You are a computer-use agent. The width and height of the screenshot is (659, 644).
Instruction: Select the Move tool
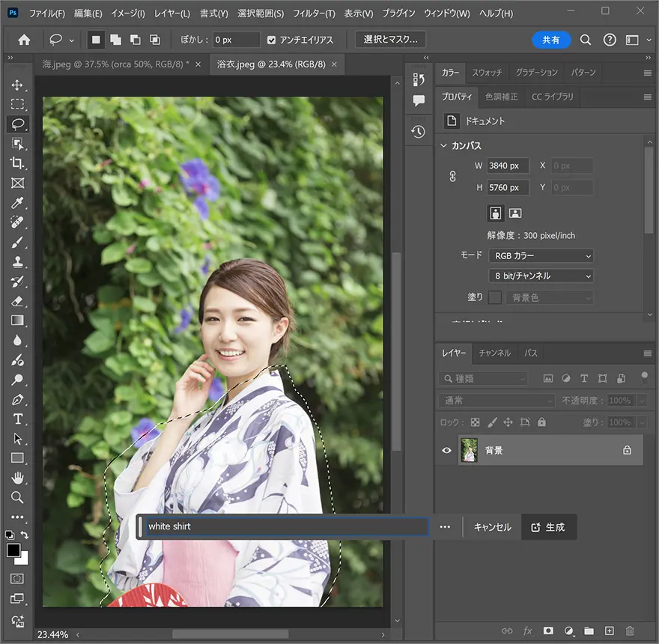tap(17, 85)
